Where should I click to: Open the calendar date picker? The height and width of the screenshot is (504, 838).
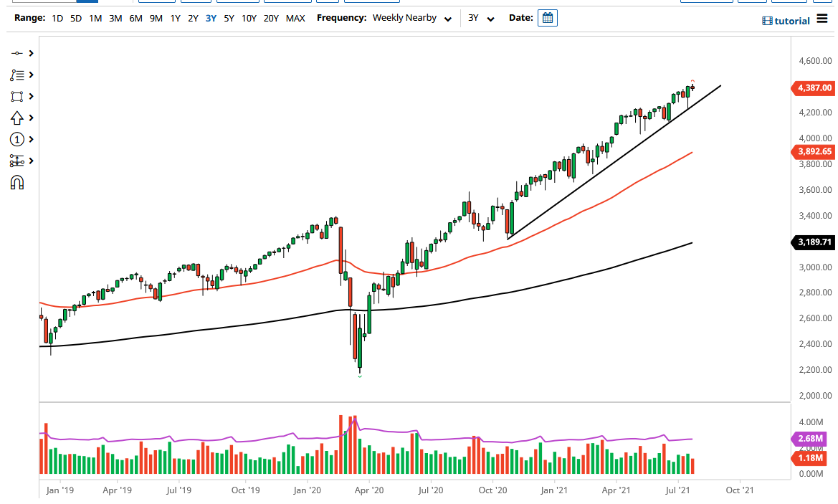[x=547, y=17]
